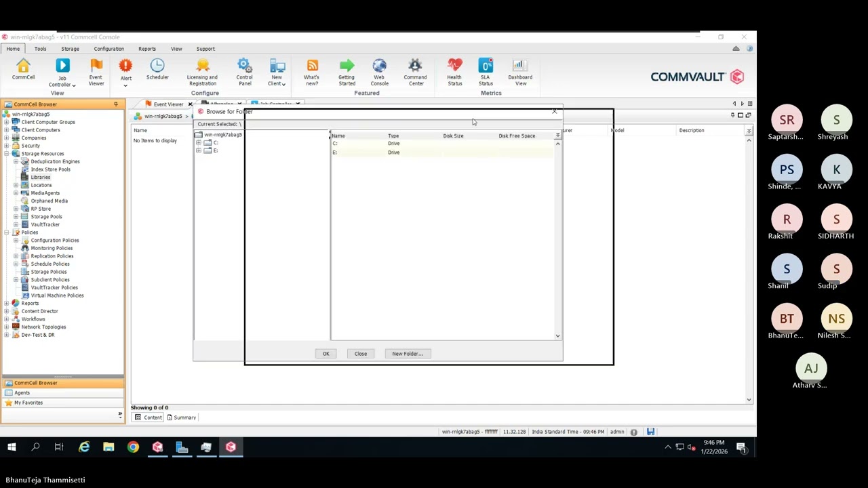Screen dimensions: 868x488
Task: Click the New Folder... button
Action: [x=407, y=354]
